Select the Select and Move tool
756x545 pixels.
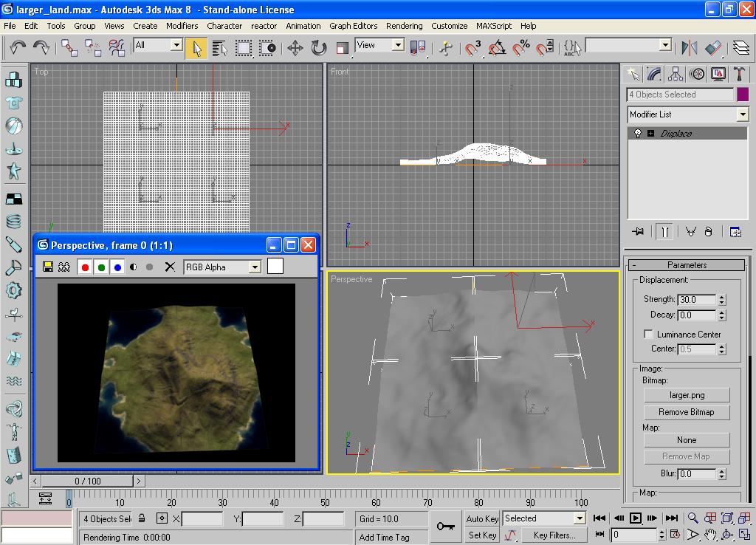pos(297,48)
